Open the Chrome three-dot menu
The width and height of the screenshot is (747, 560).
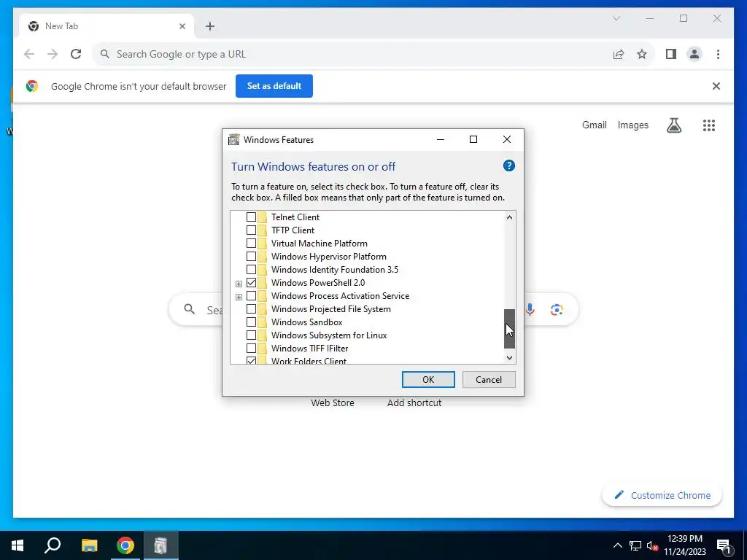[x=718, y=54]
